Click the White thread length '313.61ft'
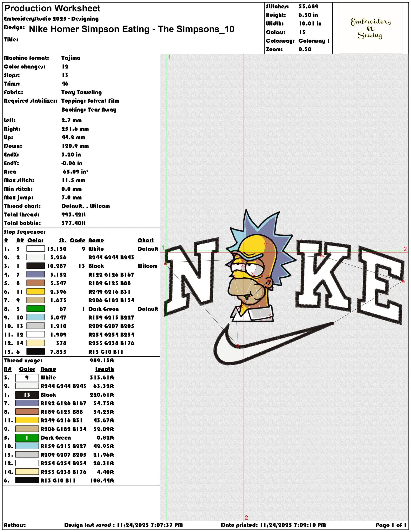Viewport: 411px width, 532px height. 102,378
